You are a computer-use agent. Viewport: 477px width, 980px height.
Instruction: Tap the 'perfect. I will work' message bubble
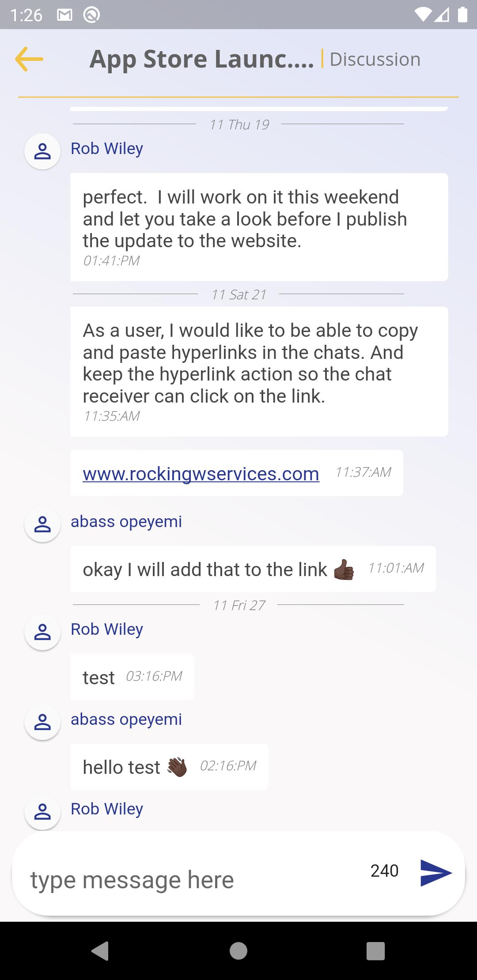tap(259, 227)
